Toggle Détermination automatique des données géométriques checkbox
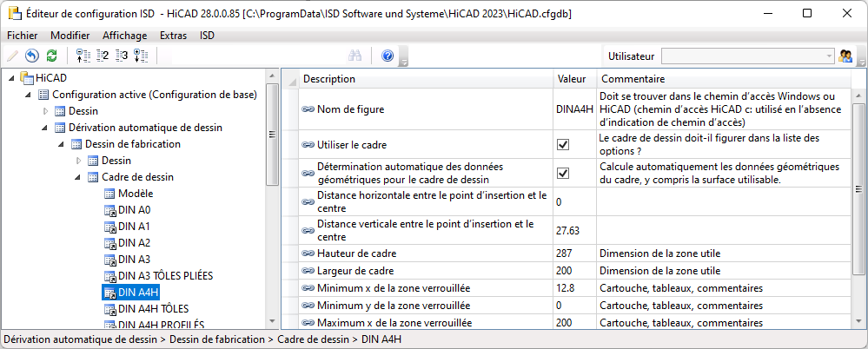 (564, 173)
